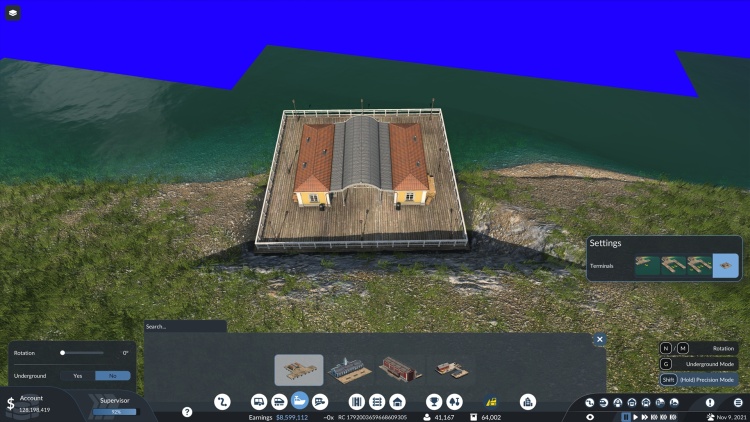Open the main menu hamburger icon
The width and height of the screenshot is (750, 422).
click(x=738, y=402)
